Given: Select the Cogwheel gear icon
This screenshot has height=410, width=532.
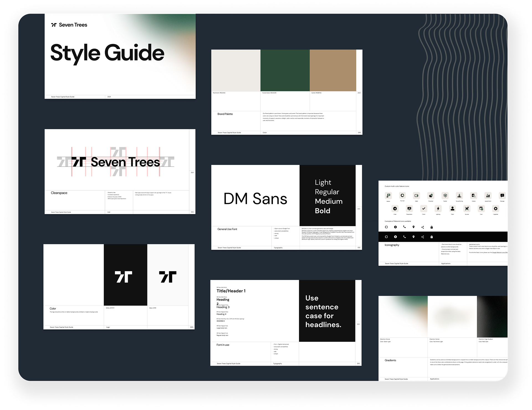Looking at the screenshot, I should pos(496,209).
